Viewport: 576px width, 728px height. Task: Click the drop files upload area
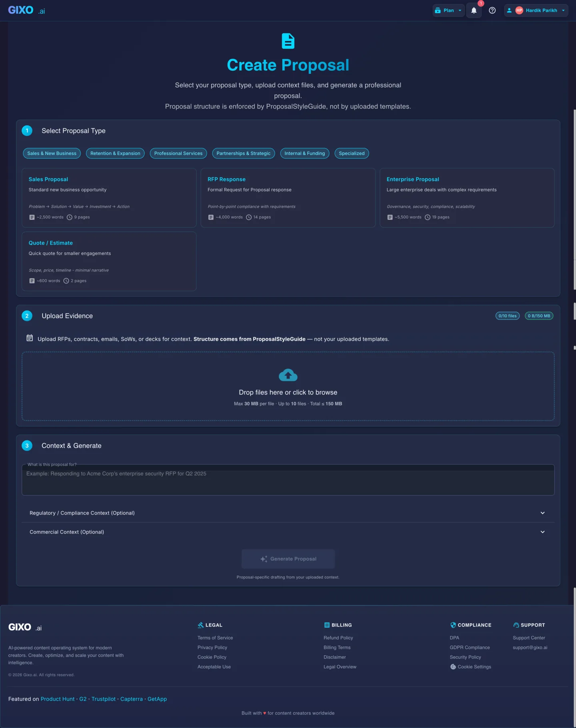point(288,386)
